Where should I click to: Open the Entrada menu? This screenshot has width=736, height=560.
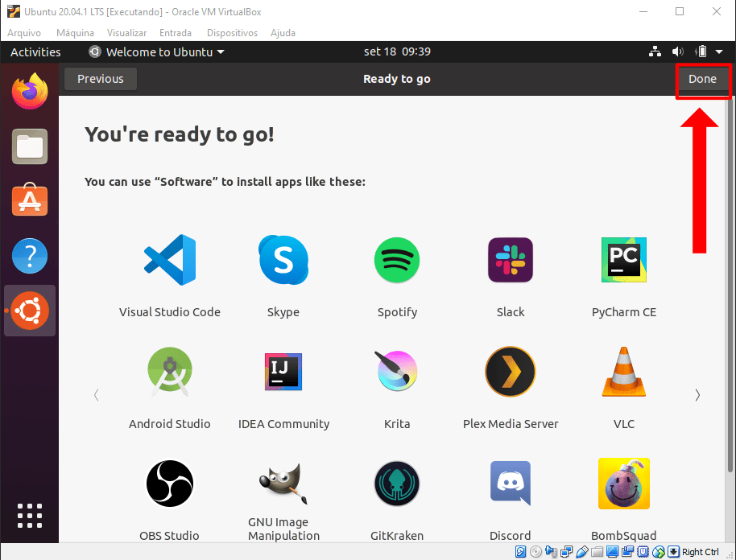point(175,33)
